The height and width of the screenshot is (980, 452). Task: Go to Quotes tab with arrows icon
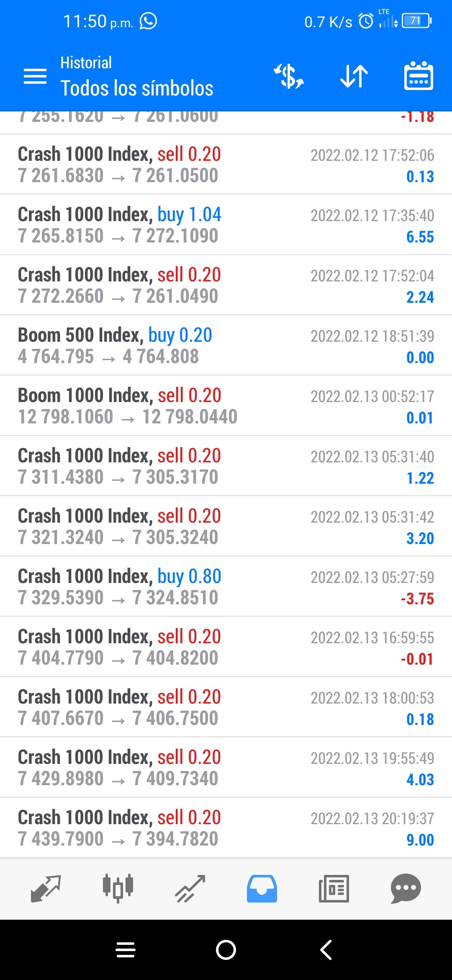pyautogui.click(x=46, y=888)
